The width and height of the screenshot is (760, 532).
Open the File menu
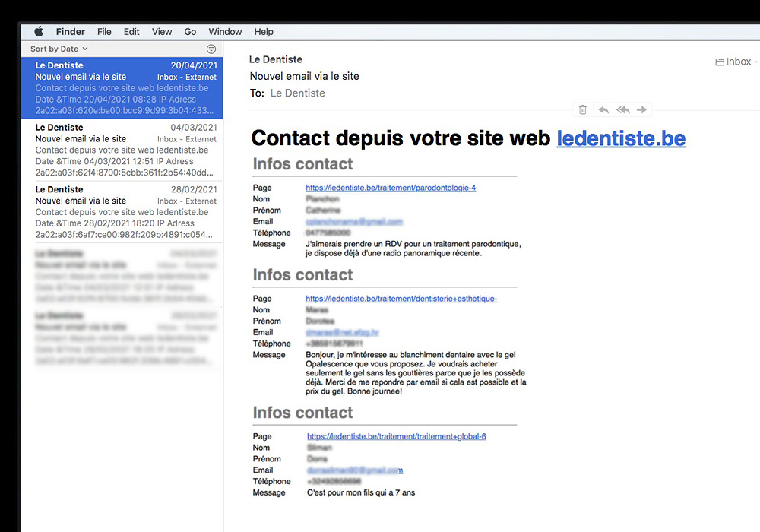[104, 32]
